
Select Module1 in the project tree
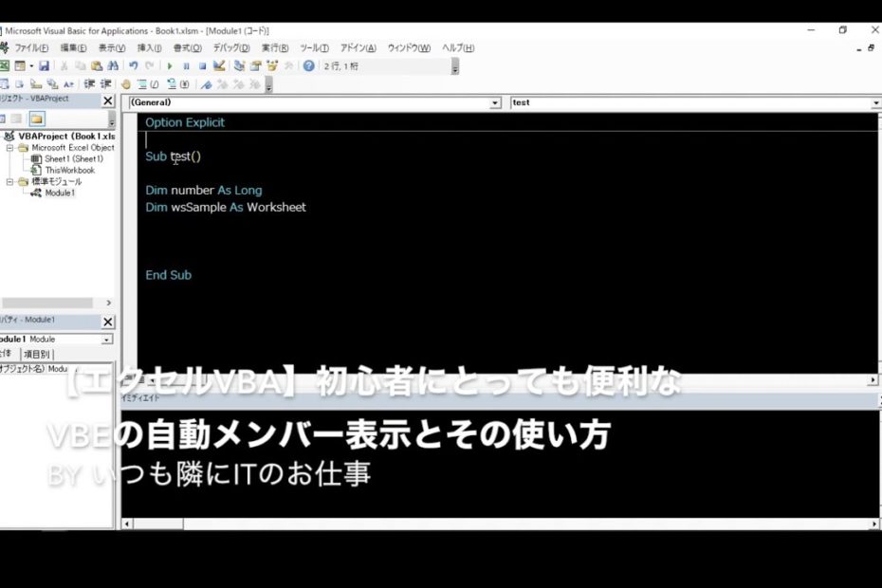(59, 193)
